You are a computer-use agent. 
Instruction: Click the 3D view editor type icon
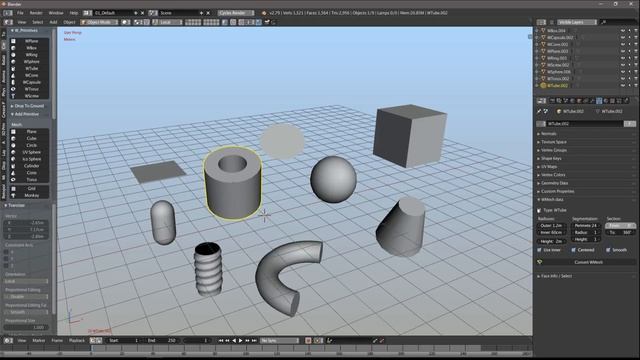[x=8, y=22]
